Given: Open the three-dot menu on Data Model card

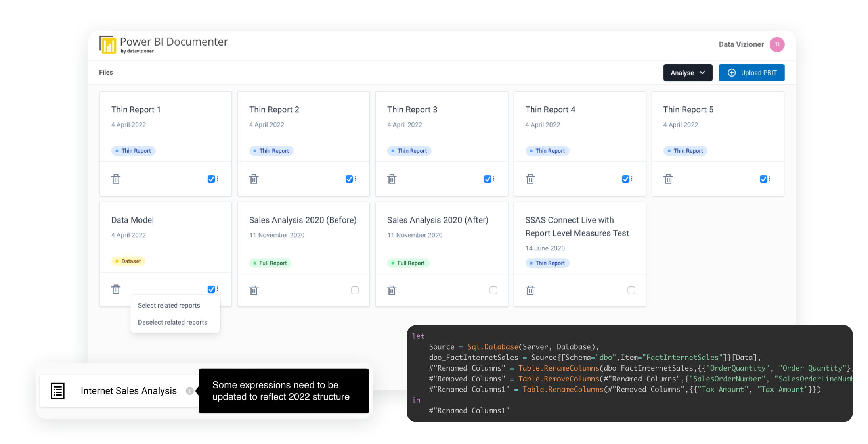Looking at the screenshot, I should 216,289.
